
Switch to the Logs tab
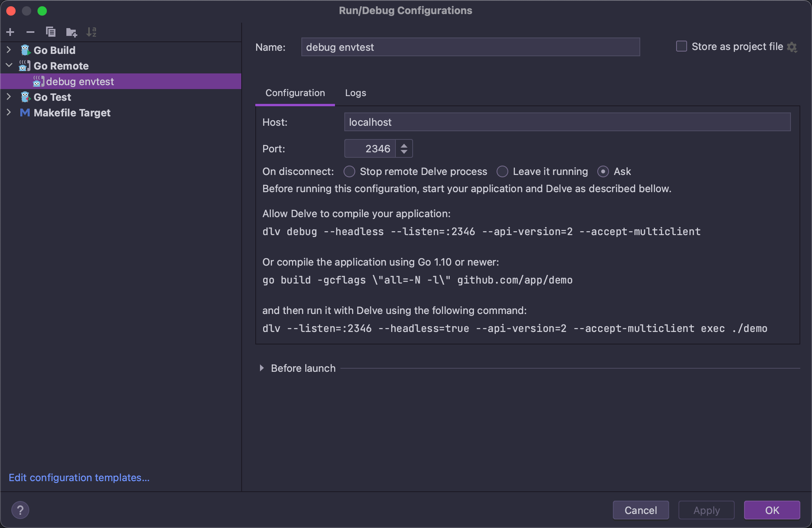point(356,92)
